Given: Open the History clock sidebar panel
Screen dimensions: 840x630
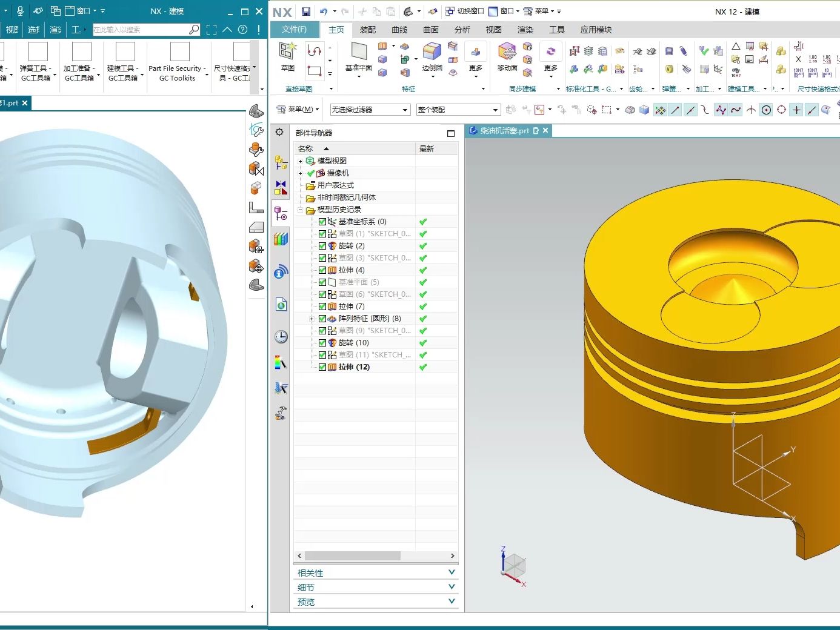Looking at the screenshot, I should coord(281,337).
